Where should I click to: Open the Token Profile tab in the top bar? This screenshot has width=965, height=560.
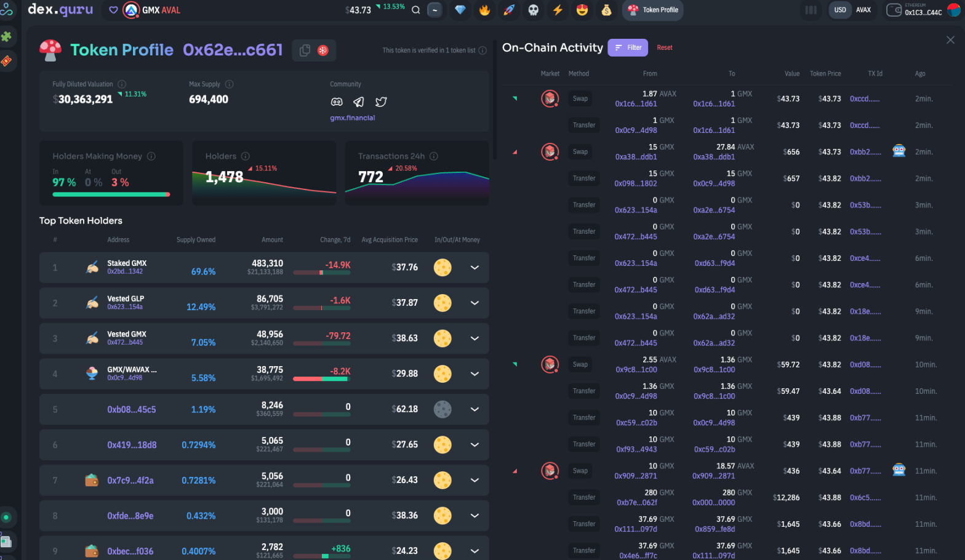[653, 10]
